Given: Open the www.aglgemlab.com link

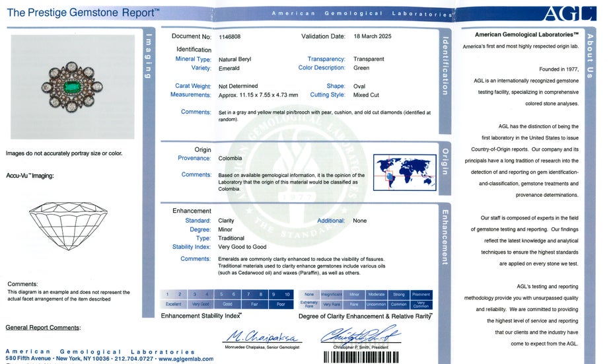Looking at the screenshot, I should coord(186,359).
